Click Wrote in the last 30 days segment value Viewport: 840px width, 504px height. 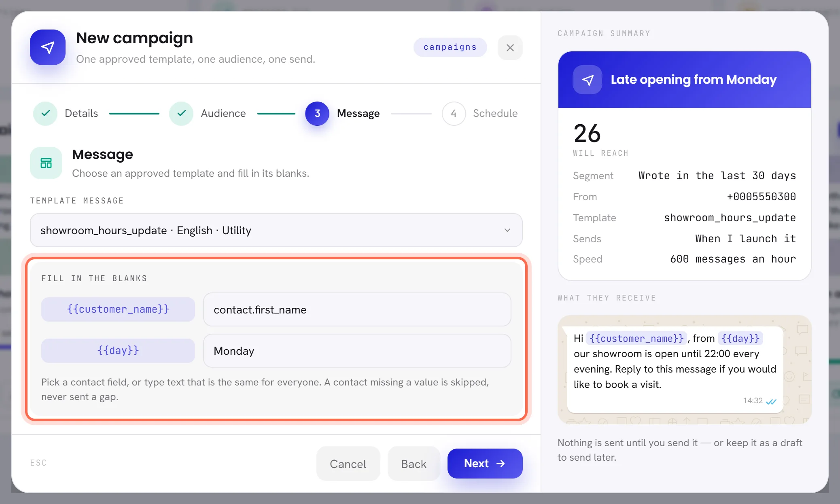pyautogui.click(x=717, y=176)
